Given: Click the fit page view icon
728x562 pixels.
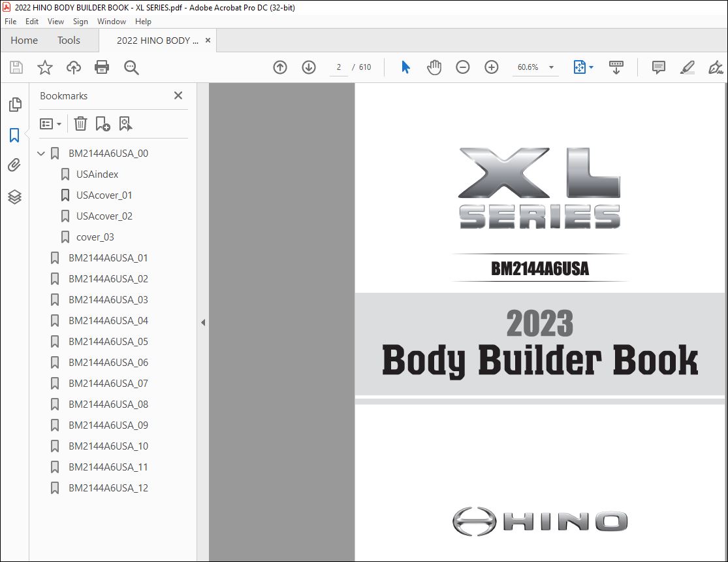Looking at the screenshot, I should tap(579, 67).
